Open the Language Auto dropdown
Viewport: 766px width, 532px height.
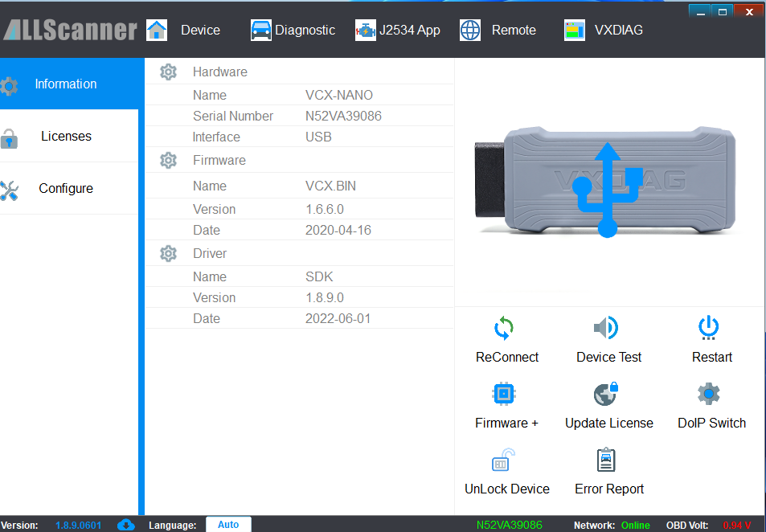(x=228, y=525)
